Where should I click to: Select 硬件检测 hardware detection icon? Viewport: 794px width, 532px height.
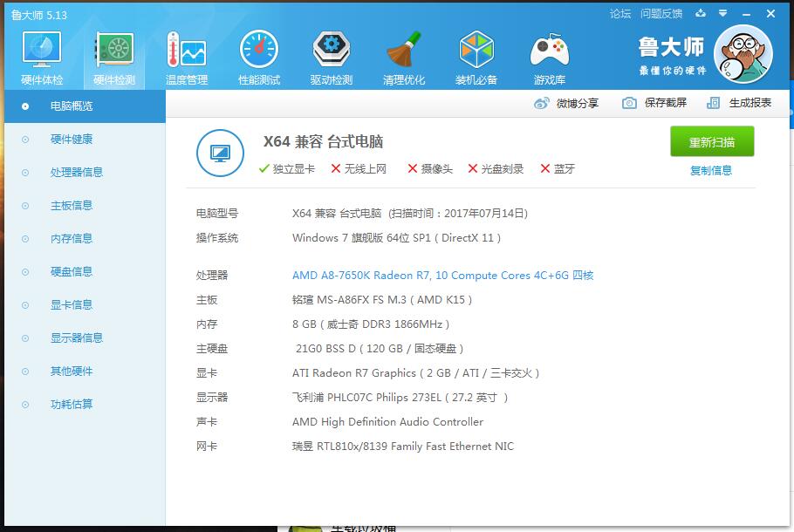114,50
